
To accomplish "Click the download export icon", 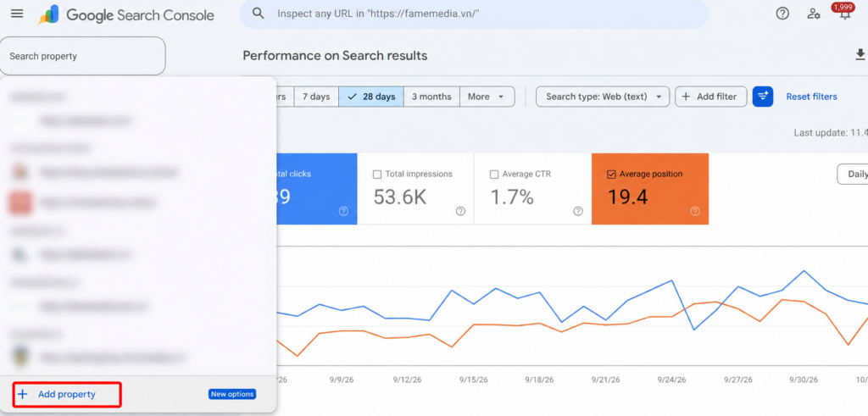I will click(x=860, y=54).
